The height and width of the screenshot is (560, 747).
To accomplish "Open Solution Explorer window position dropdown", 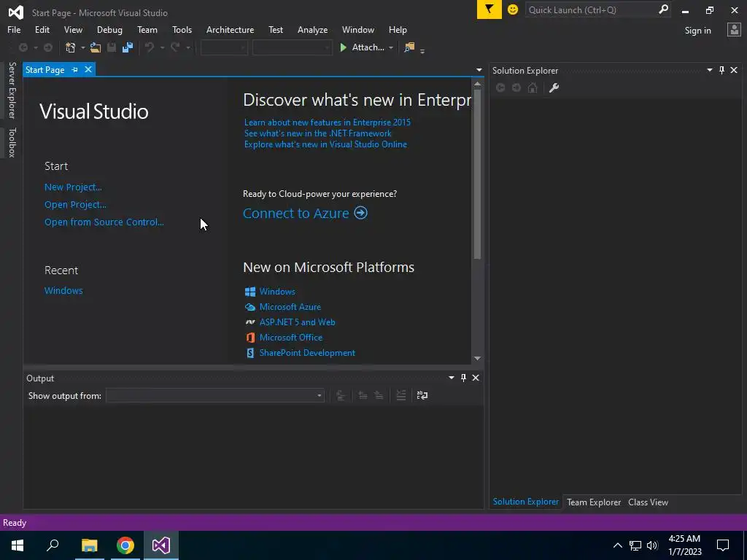I will pos(709,70).
